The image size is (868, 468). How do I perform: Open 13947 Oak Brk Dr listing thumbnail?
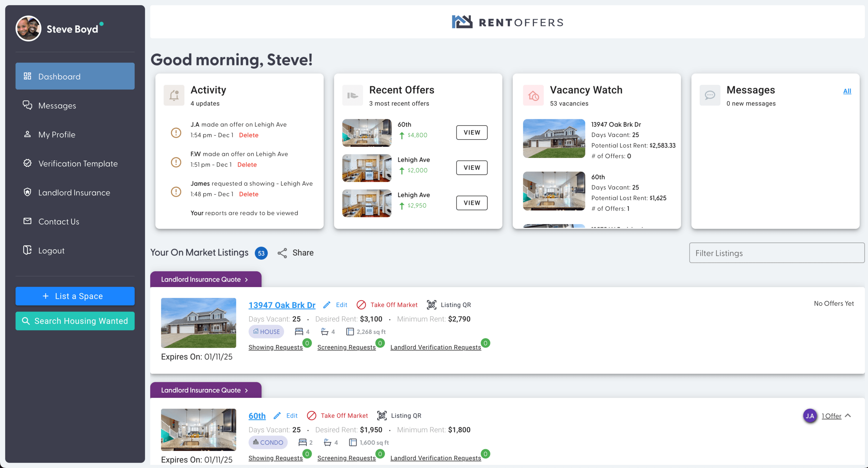199,323
